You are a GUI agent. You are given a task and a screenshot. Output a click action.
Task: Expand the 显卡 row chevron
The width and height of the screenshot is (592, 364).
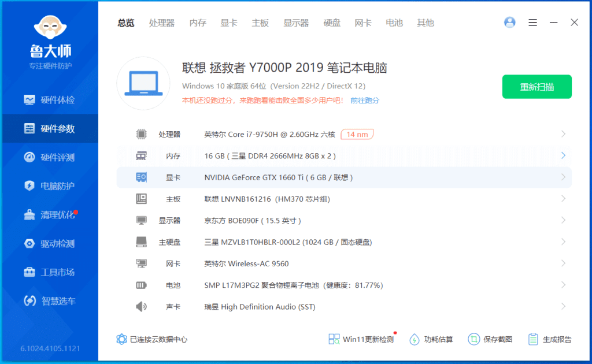pyautogui.click(x=563, y=177)
